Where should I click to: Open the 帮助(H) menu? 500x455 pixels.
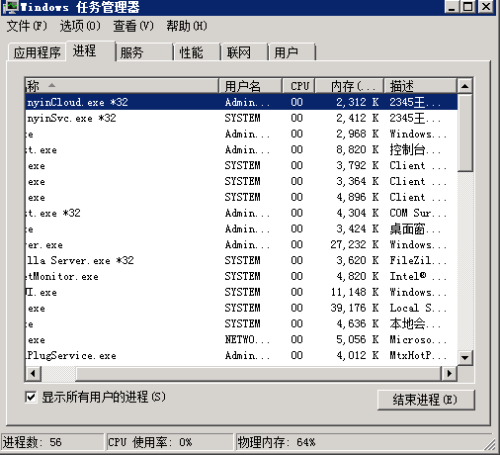[187, 26]
